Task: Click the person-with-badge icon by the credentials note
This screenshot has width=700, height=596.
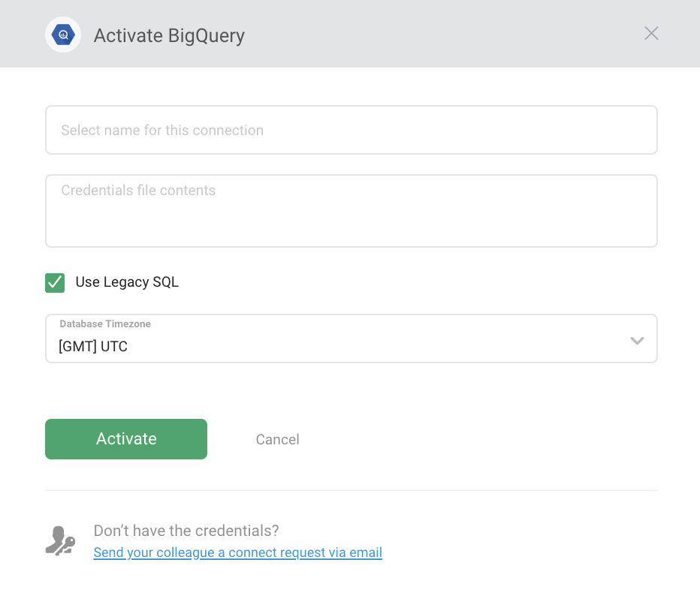Action: pyautogui.click(x=60, y=539)
